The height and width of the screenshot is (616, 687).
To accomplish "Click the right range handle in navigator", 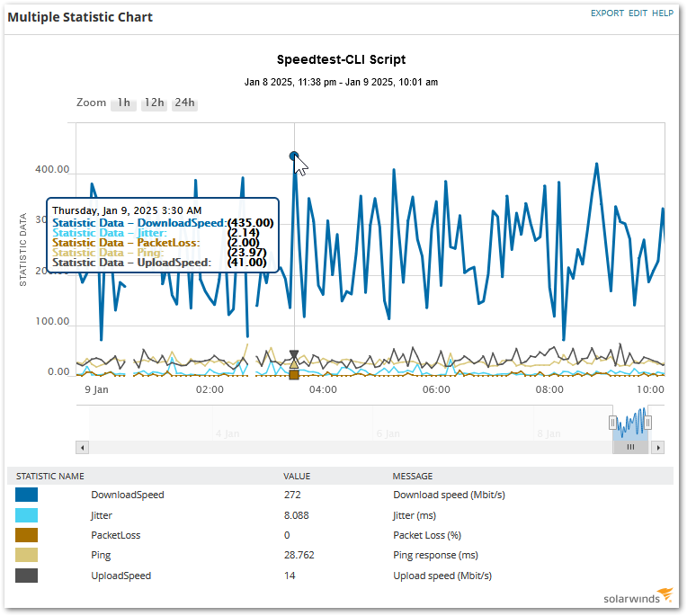I will point(647,423).
